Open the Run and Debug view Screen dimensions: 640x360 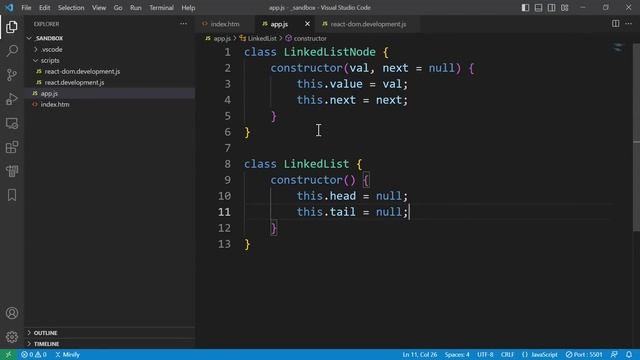tap(12, 99)
